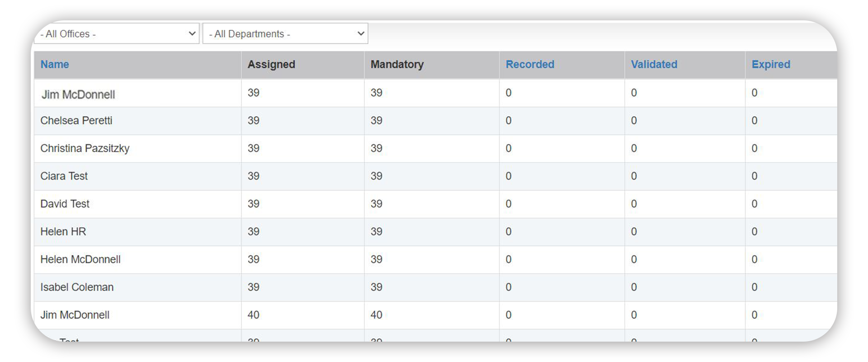The height and width of the screenshot is (362, 868).
Task: Select Helen McDonnell row name
Action: 80,259
